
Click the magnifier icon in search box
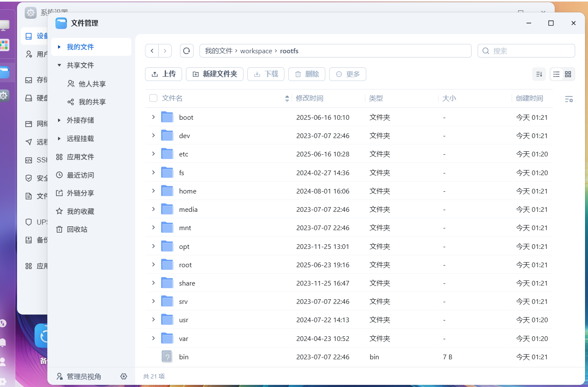486,51
